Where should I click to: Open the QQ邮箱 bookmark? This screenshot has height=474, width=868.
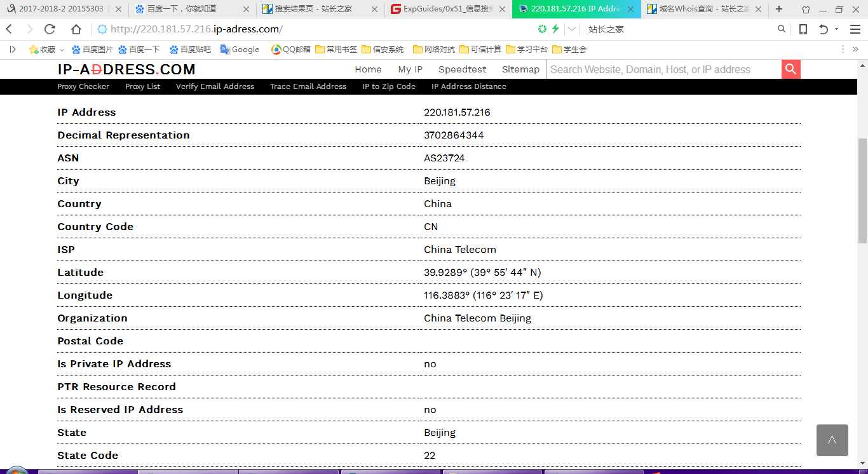pyautogui.click(x=291, y=49)
